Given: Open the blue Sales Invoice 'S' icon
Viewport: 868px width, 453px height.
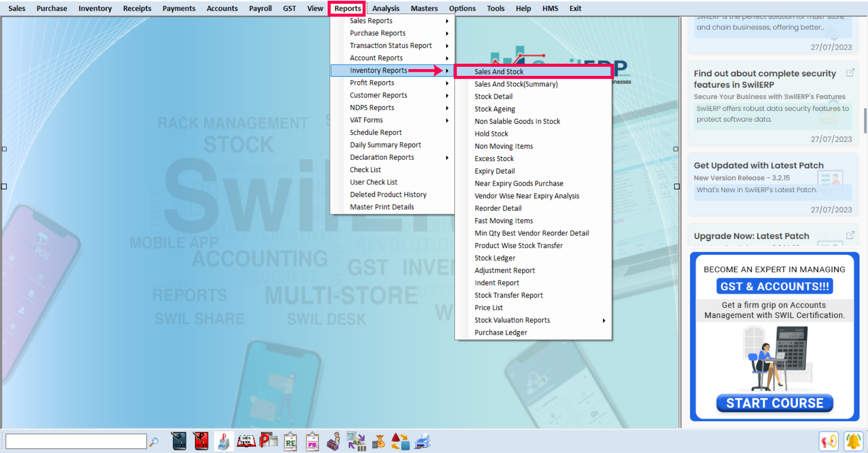Looking at the screenshot, I should click(x=179, y=441).
